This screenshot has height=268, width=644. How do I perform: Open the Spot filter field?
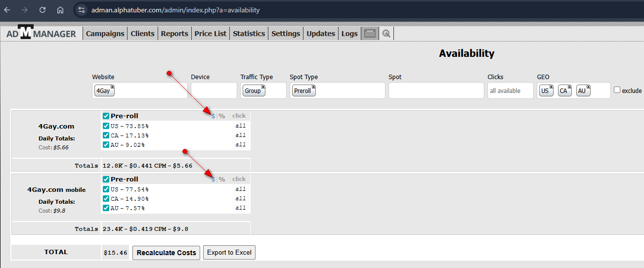(436, 90)
